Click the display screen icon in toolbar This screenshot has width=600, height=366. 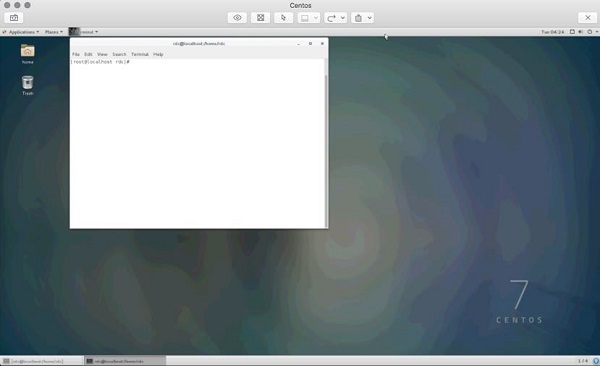click(305, 18)
